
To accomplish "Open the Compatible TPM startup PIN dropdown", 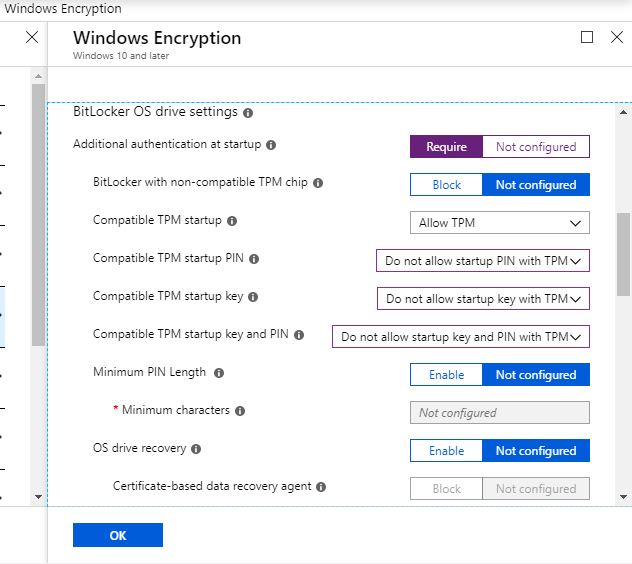I will point(482,261).
